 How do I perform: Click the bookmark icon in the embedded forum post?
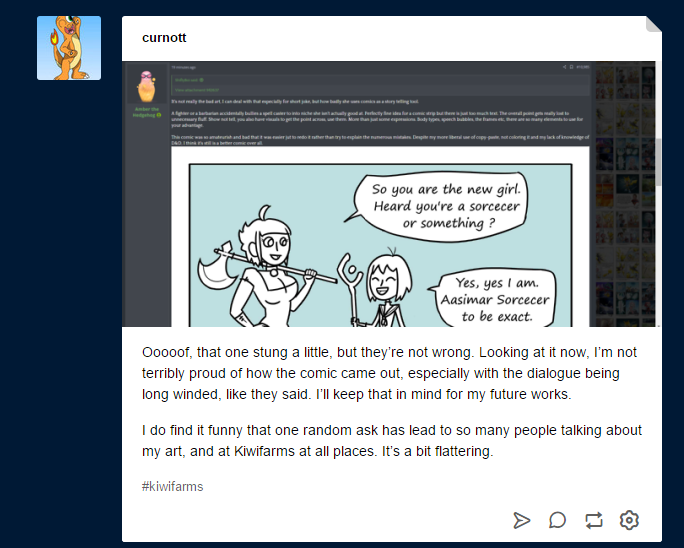tap(571, 67)
